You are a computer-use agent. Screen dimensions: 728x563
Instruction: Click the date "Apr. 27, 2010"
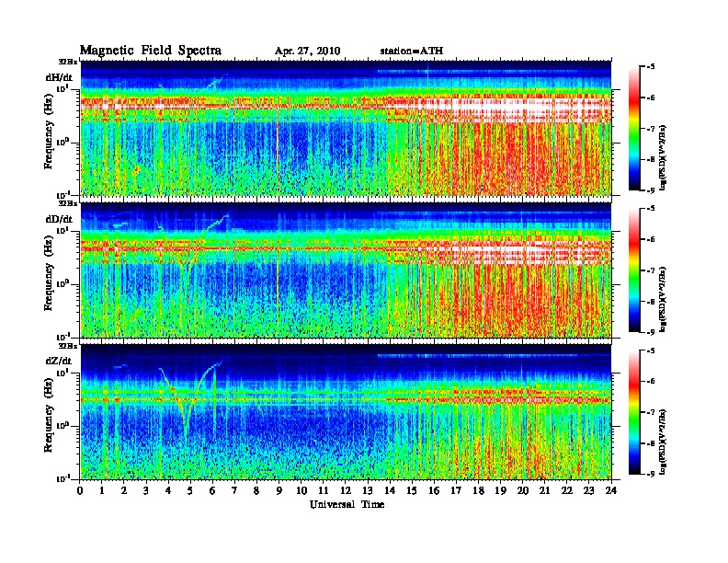pyautogui.click(x=307, y=52)
